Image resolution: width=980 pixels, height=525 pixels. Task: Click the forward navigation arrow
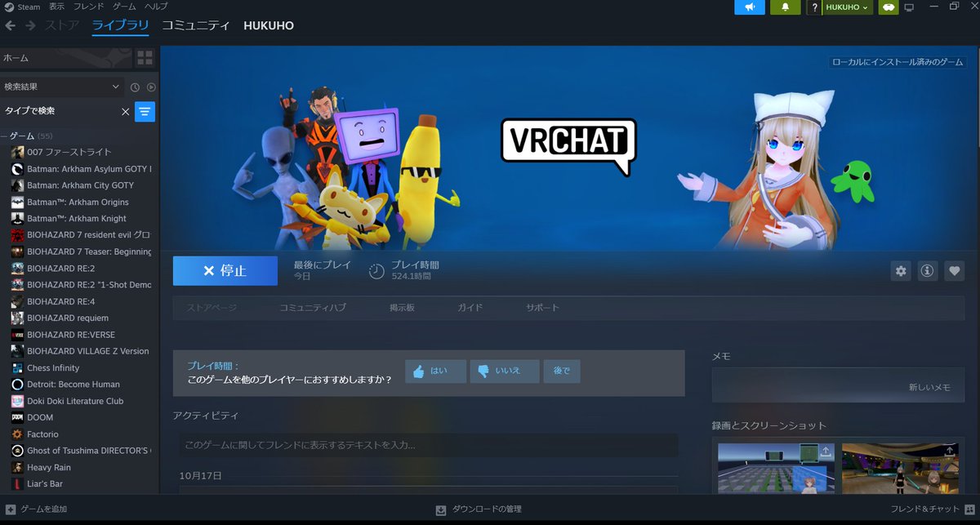click(30, 25)
